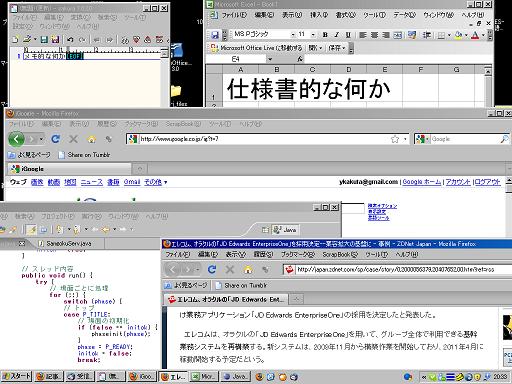512x384 pixels.
Task: Click the Save icon in text editor
Action: tap(44, 39)
